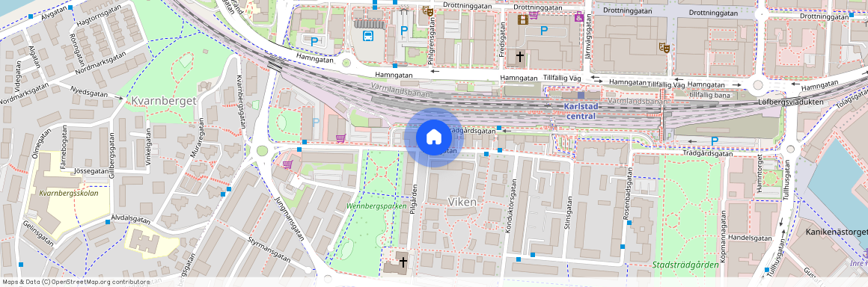Click the blue stop marker below the Pihlgrensgatan parking
This screenshot has height=287, width=868.
(394, 66)
